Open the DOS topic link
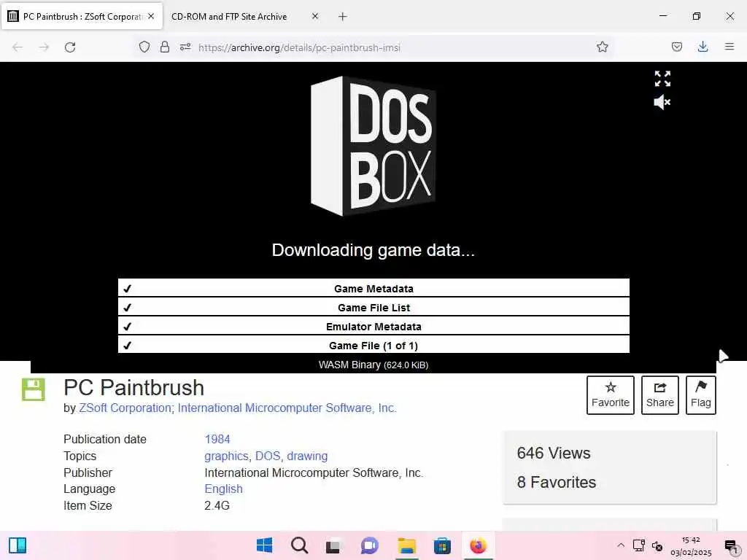The width and height of the screenshot is (747, 560). (268, 456)
